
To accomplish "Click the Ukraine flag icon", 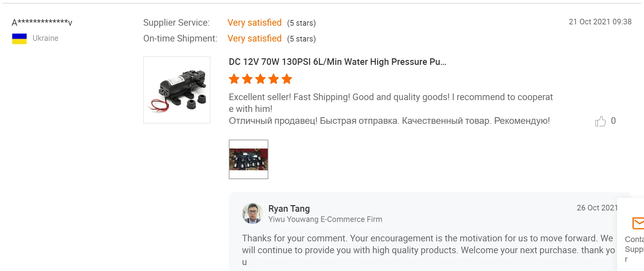I will tap(19, 39).
